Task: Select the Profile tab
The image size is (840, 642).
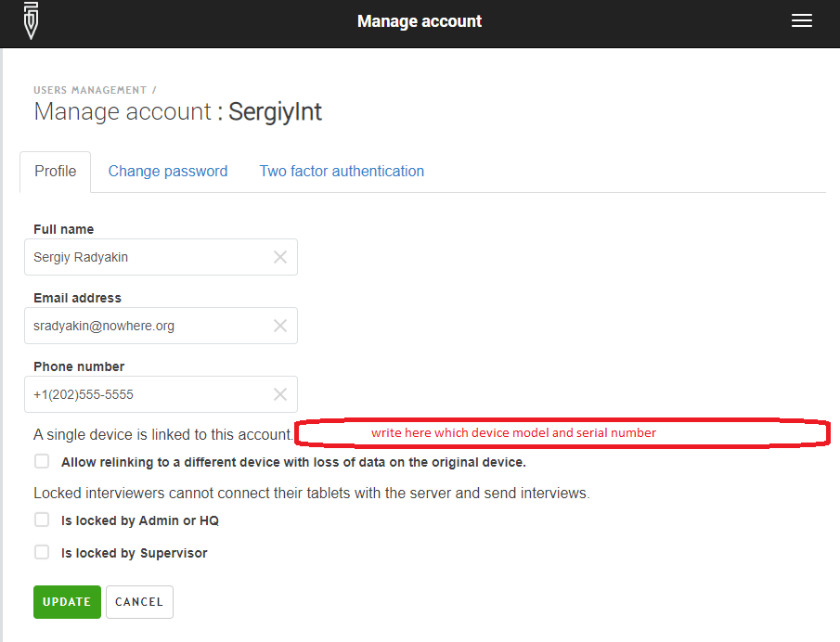Action: pos(55,172)
